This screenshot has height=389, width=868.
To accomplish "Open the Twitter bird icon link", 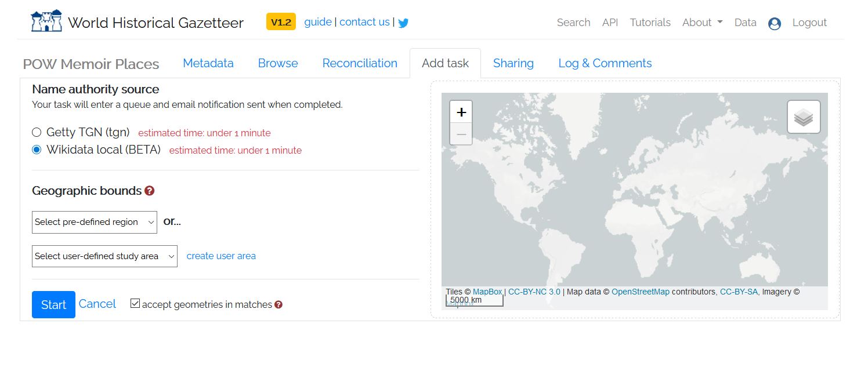I will [403, 23].
